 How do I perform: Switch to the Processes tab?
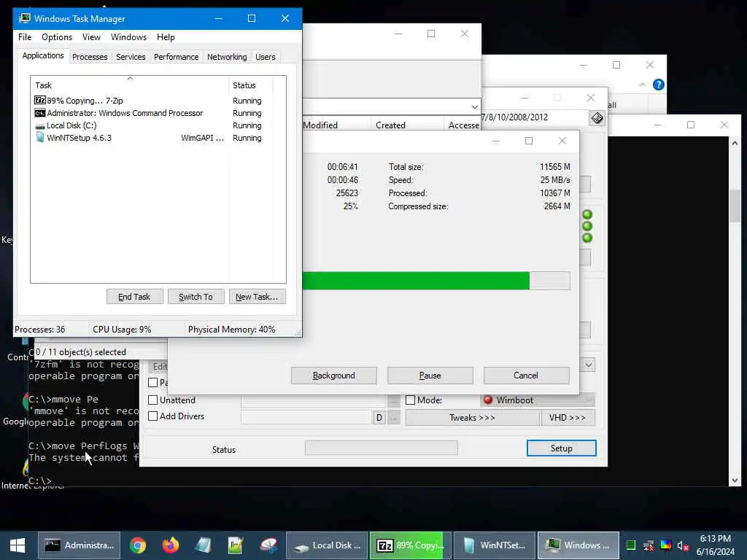(90, 57)
